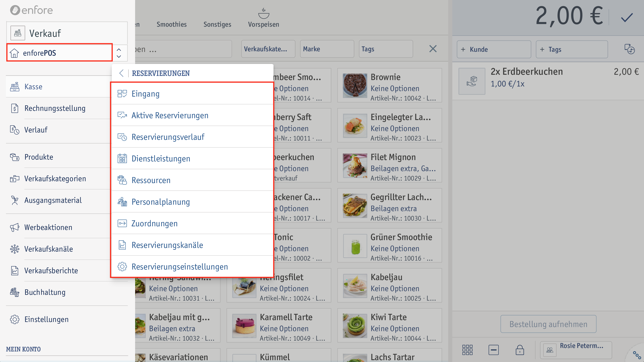
Task: Click the order history icon next to Tags
Action: click(630, 49)
